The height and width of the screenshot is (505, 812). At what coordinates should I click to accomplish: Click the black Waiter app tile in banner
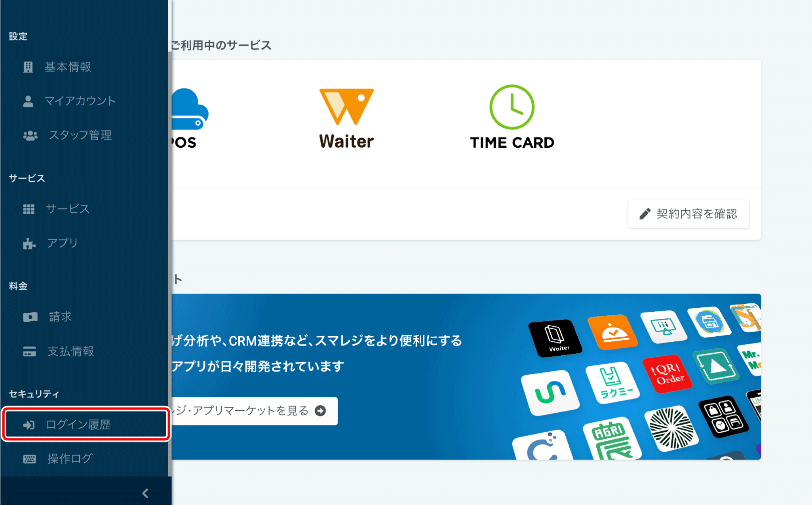click(x=555, y=338)
